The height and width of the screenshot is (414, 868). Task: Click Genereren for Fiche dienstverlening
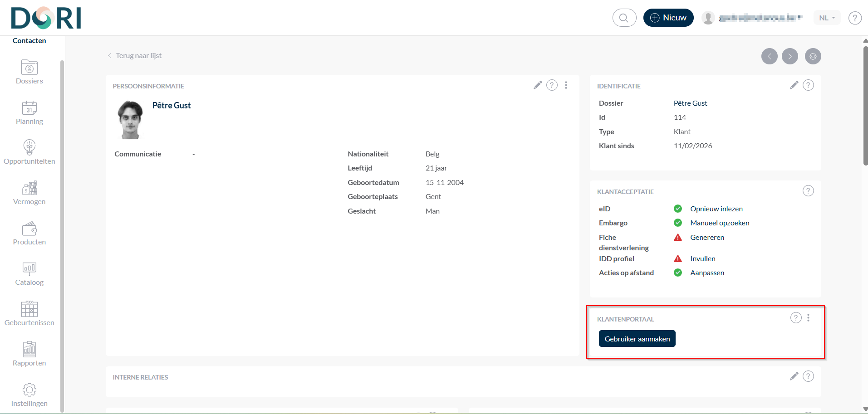[707, 237]
